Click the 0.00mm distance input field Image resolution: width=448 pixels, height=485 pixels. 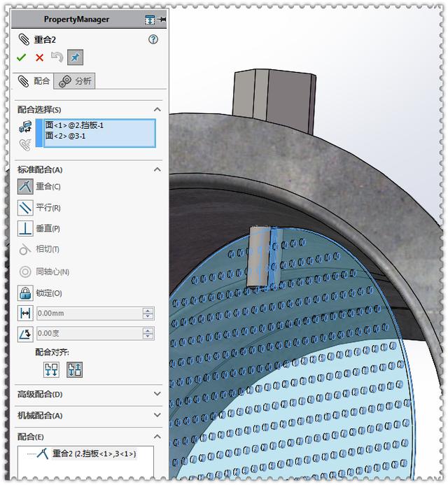coord(90,314)
